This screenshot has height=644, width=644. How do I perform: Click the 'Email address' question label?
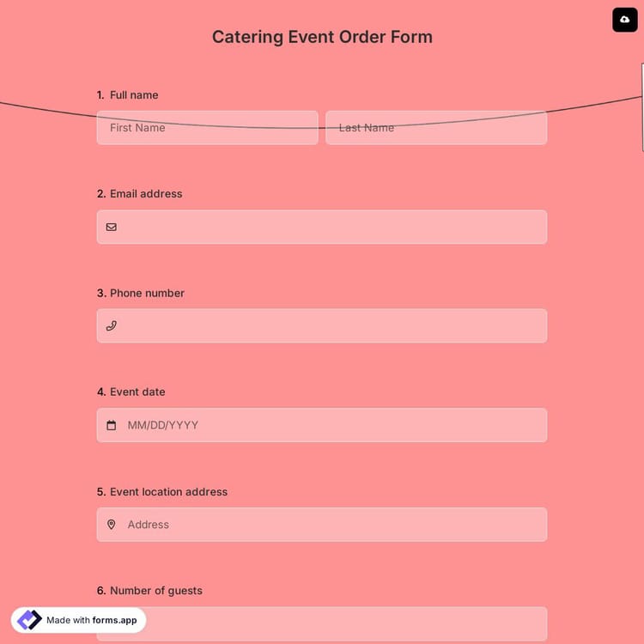click(146, 194)
